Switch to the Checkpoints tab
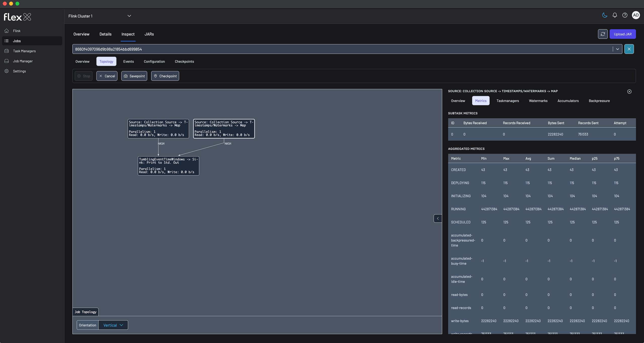 pos(184,61)
